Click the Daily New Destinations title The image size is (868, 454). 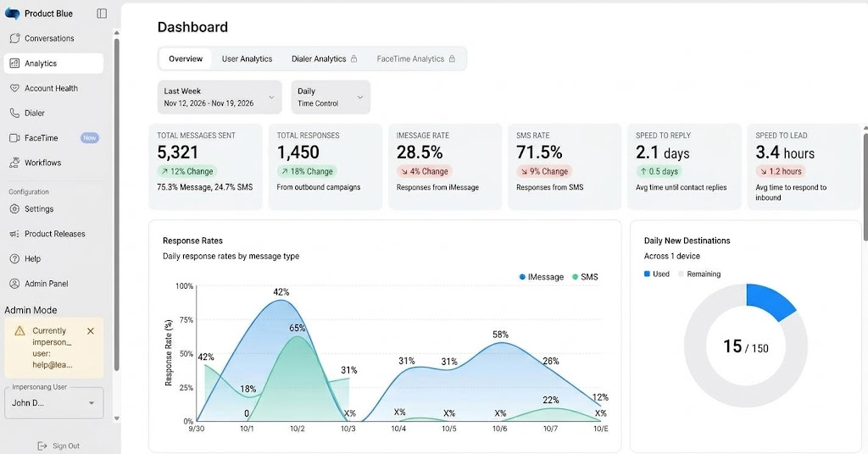tap(687, 241)
